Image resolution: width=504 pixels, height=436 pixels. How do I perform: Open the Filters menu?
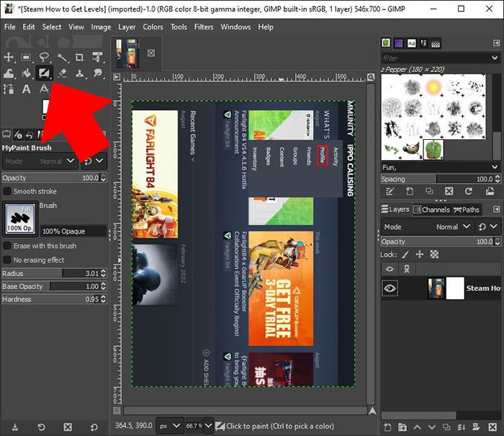click(204, 27)
